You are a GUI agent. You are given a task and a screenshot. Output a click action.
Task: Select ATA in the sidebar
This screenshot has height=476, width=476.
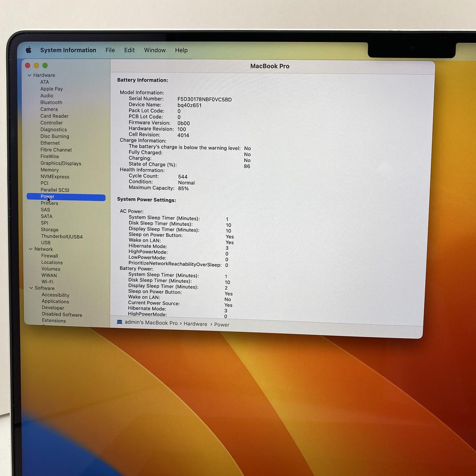coord(45,82)
